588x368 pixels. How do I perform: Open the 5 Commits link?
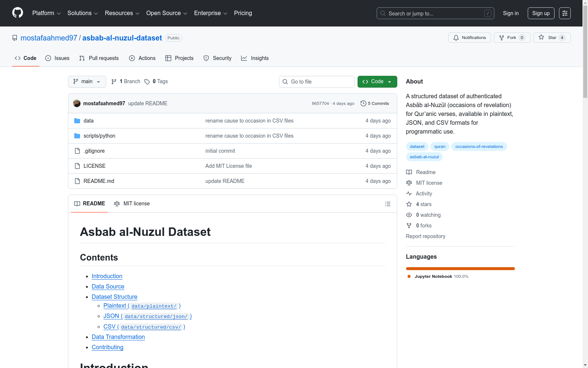tap(375, 103)
